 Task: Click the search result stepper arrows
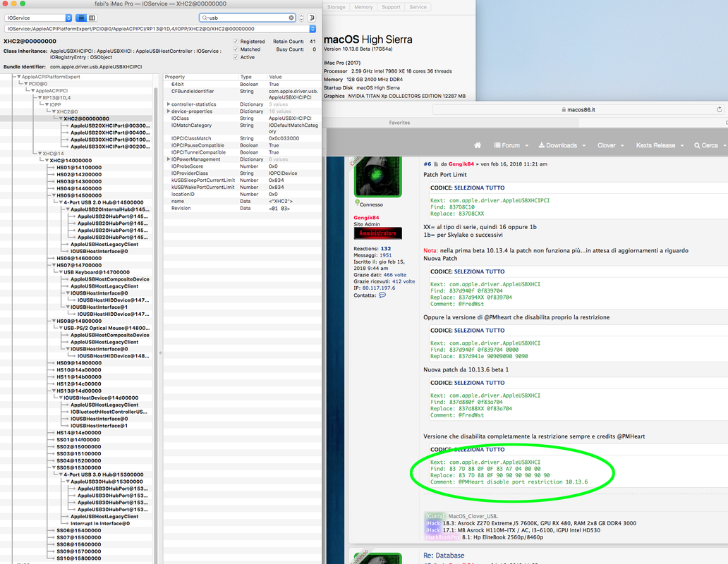(x=301, y=18)
